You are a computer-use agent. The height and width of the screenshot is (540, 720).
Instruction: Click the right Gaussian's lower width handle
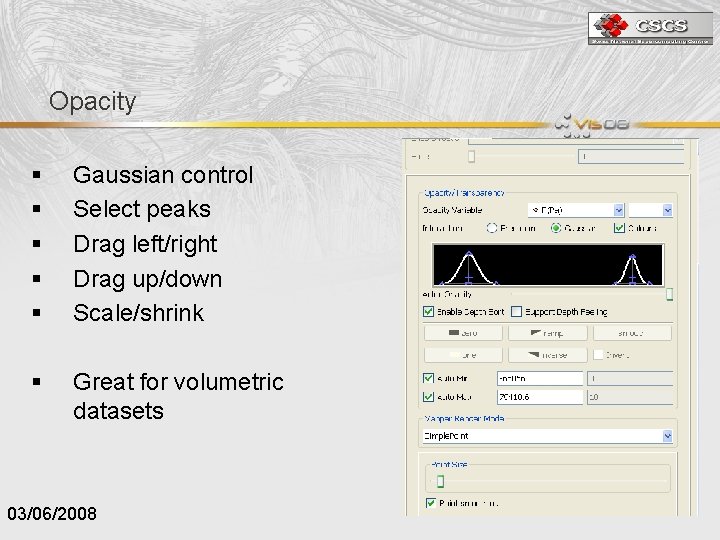632,278
